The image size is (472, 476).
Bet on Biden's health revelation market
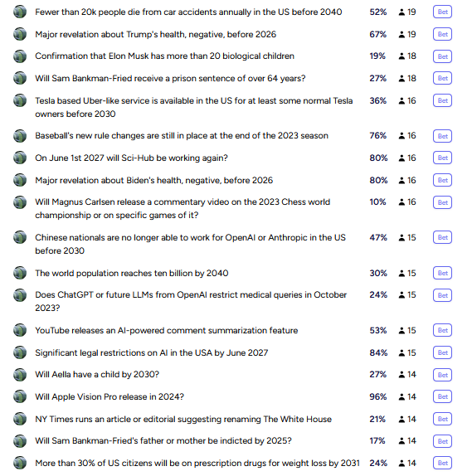click(x=442, y=180)
